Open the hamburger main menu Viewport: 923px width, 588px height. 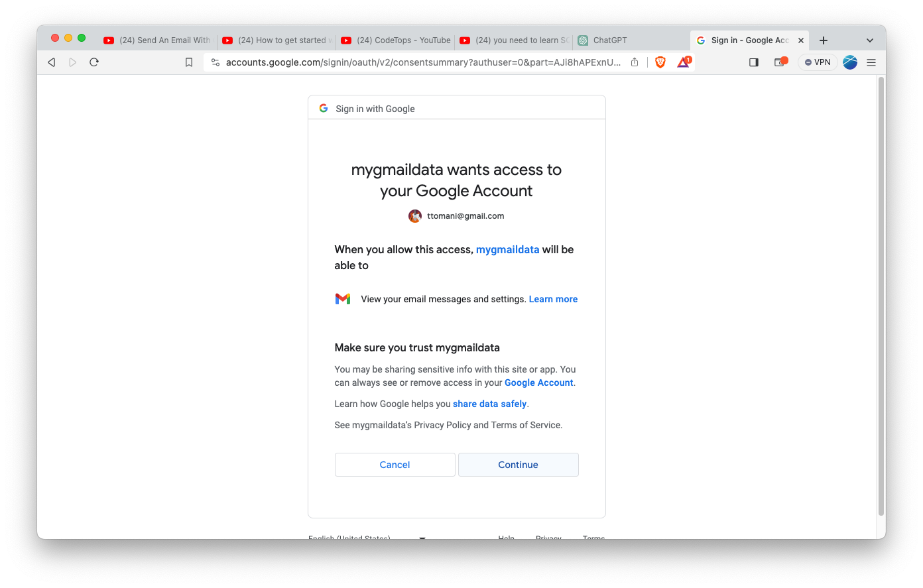[x=871, y=62]
